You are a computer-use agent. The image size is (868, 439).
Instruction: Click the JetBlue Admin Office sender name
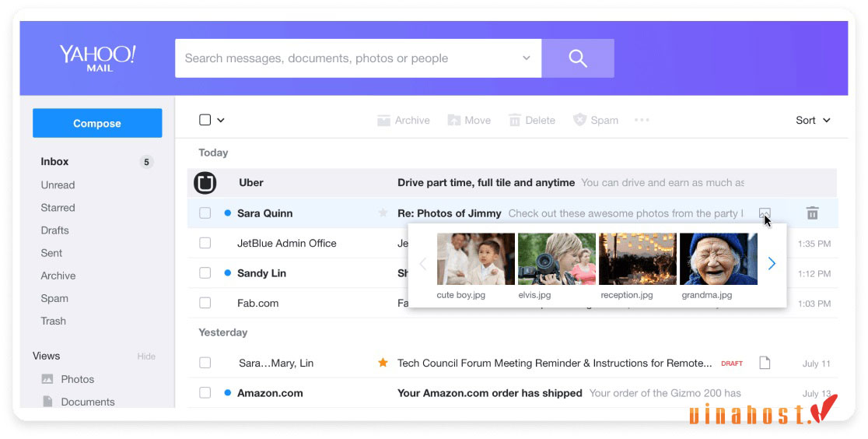click(287, 244)
